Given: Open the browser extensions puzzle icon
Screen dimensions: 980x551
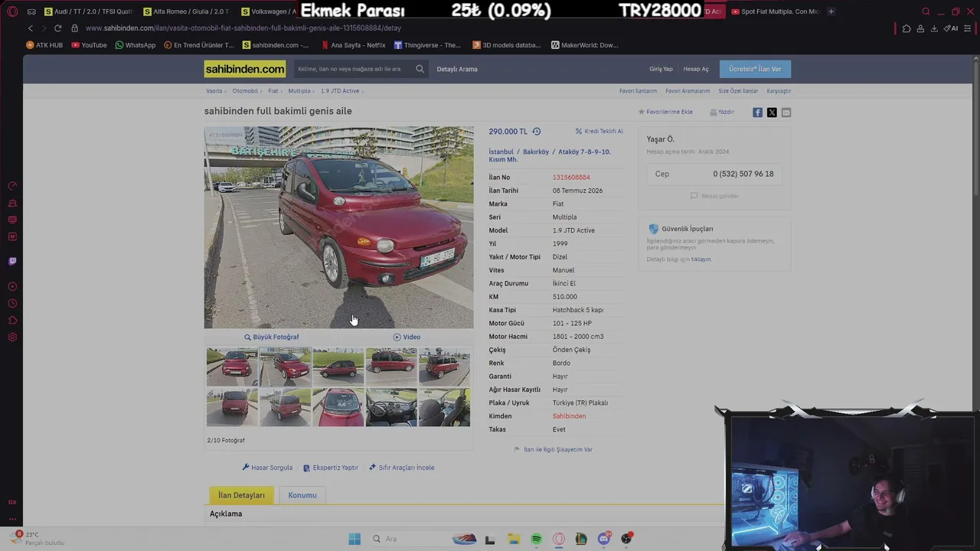Looking at the screenshot, I should pos(906,28).
